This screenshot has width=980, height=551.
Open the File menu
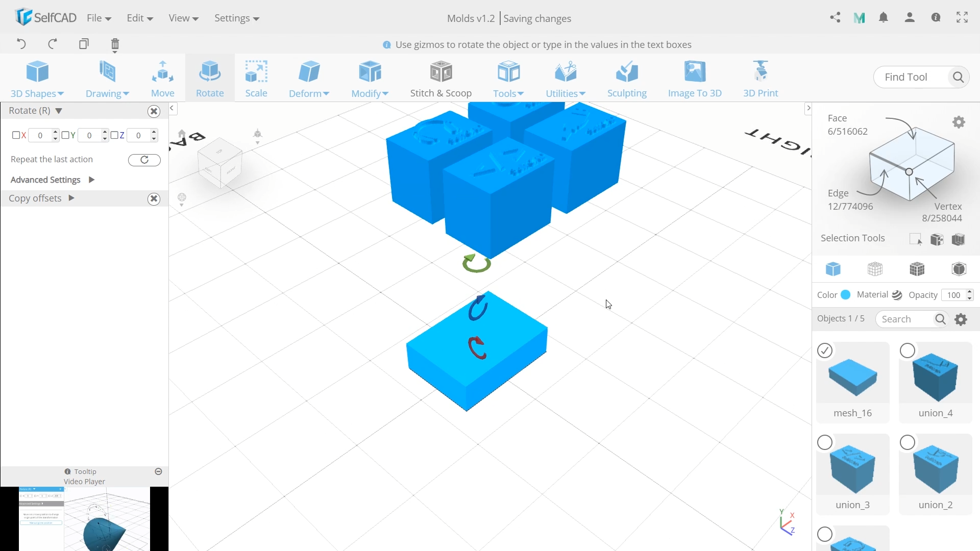click(x=99, y=18)
